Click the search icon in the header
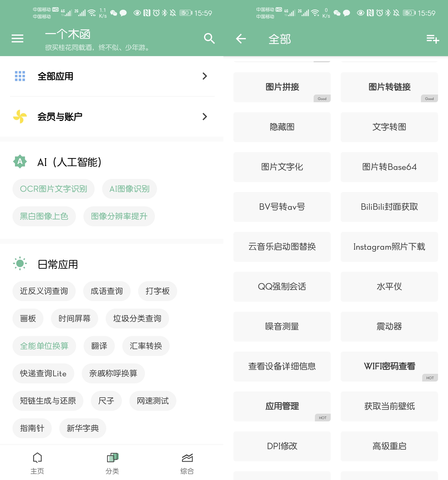 click(x=209, y=39)
